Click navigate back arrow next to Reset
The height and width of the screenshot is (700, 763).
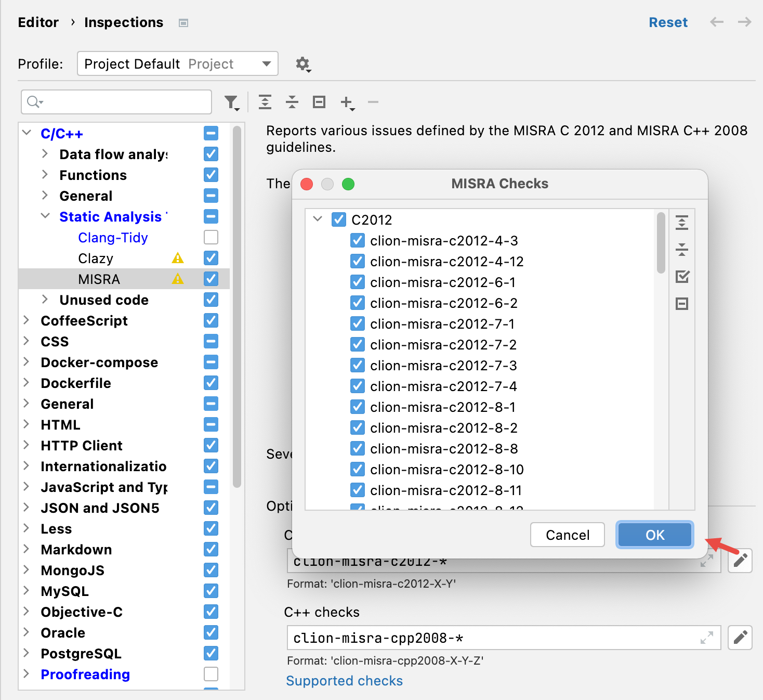coord(717,22)
